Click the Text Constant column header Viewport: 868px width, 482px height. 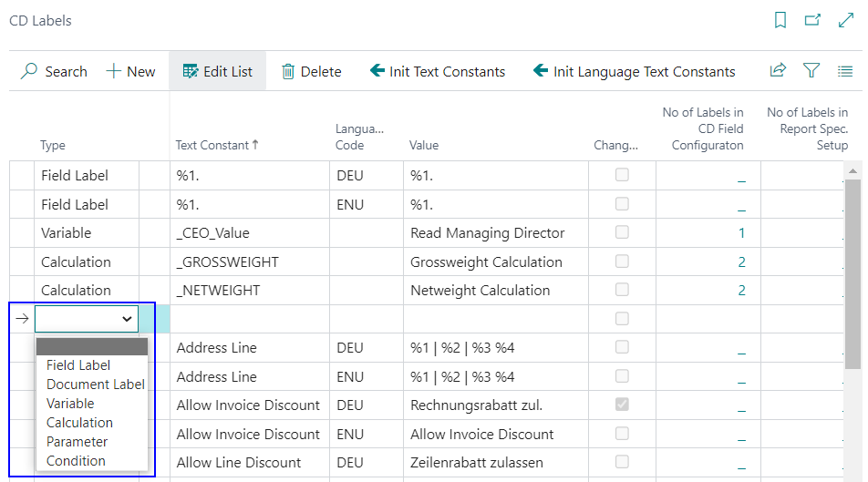(x=212, y=145)
